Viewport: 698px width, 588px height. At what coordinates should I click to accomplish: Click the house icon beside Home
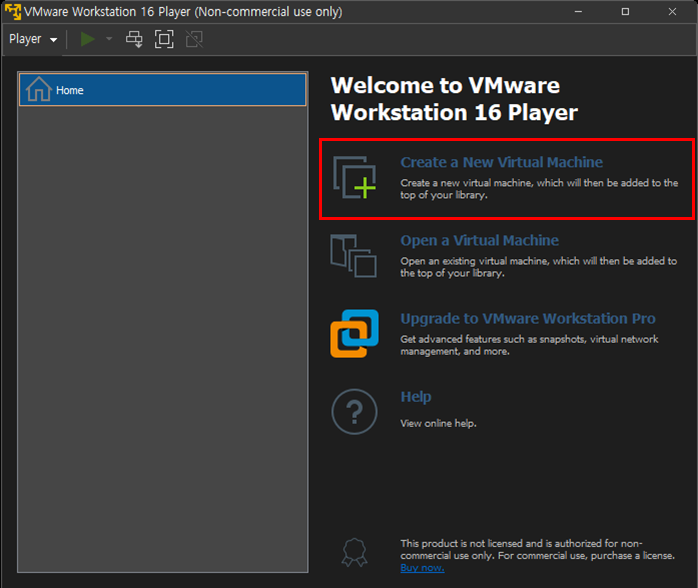[x=39, y=89]
